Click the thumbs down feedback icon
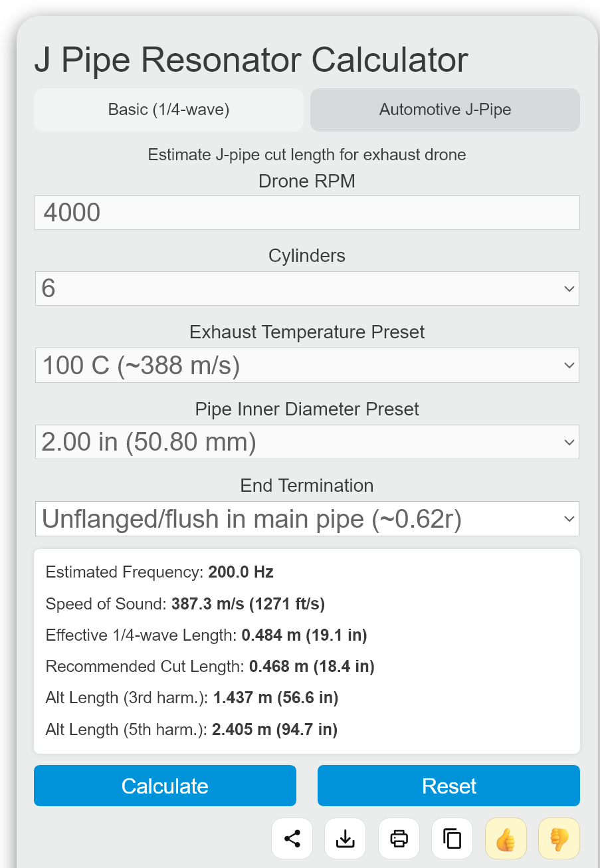Viewport: 600px width, 868px height. coord(559,838)
